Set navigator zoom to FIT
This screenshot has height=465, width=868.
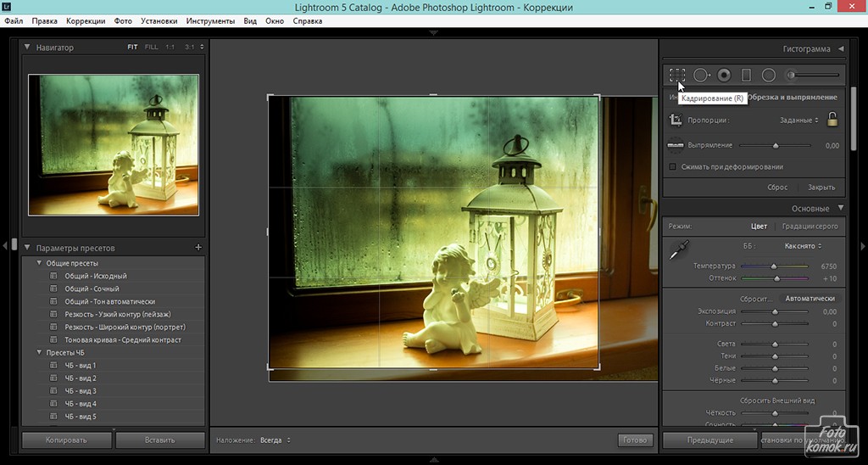point(132,48)
